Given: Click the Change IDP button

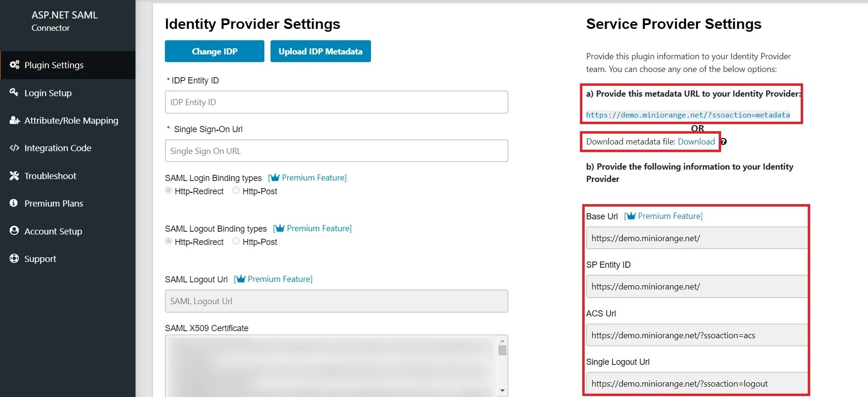Looking at the screenshot, I should 215,51.
